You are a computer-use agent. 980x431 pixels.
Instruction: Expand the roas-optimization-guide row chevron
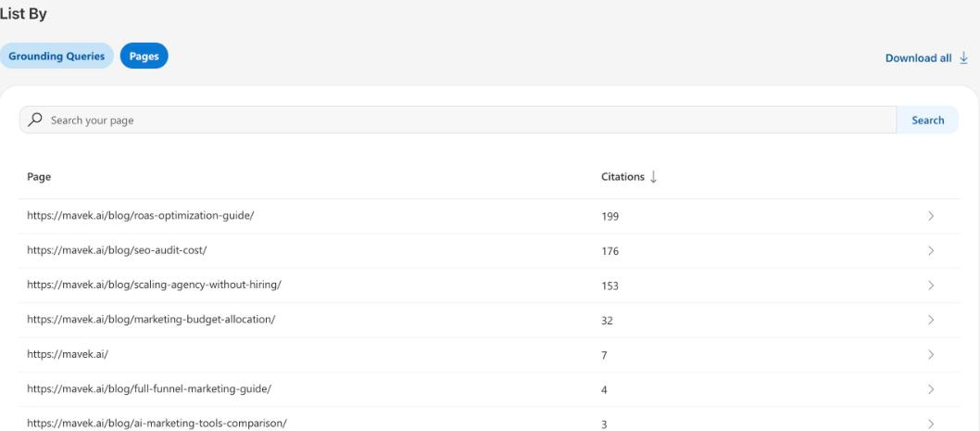tap(931, 216)
